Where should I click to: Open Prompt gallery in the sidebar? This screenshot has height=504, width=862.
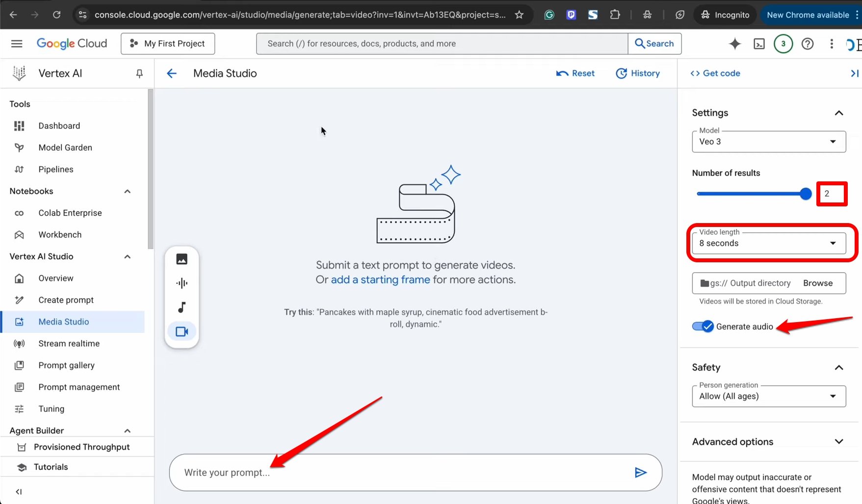[73, 365]
